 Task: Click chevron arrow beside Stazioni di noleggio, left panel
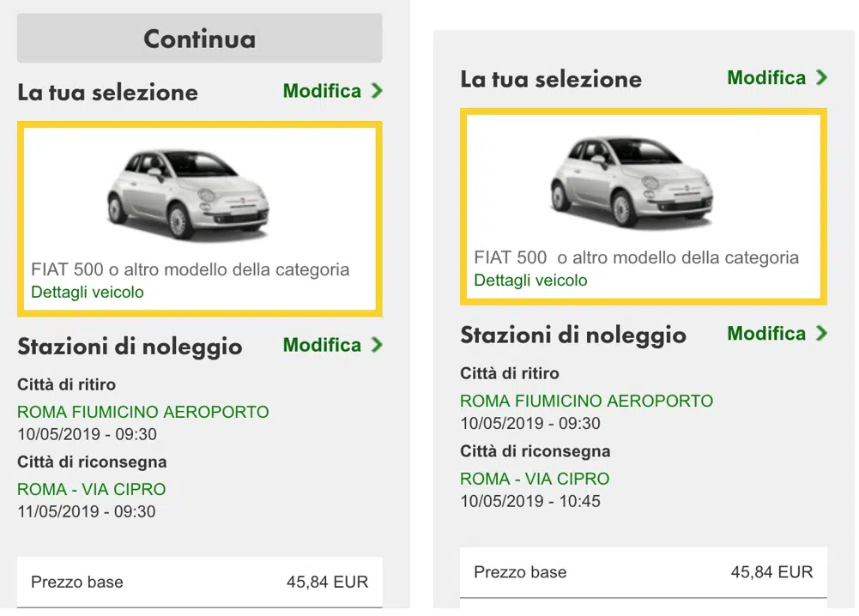click(377, 345)
